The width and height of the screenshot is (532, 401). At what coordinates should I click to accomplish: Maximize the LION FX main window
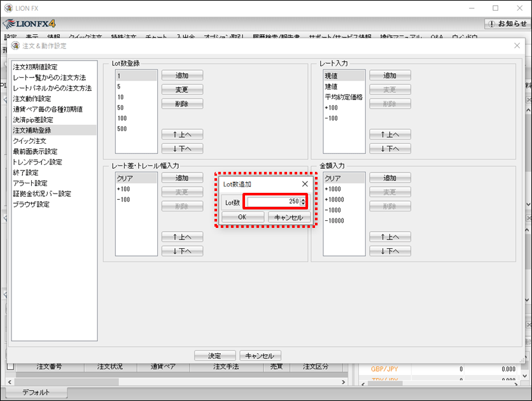click(495, 8)
